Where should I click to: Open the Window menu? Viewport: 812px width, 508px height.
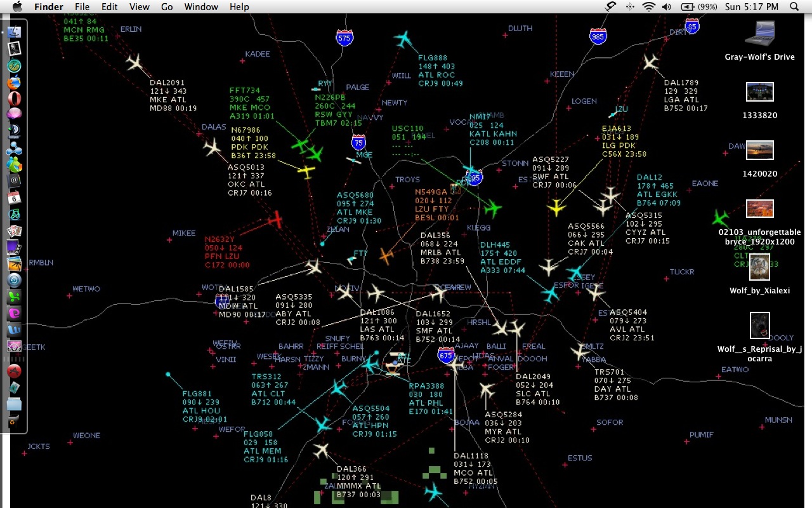[200, 7]
